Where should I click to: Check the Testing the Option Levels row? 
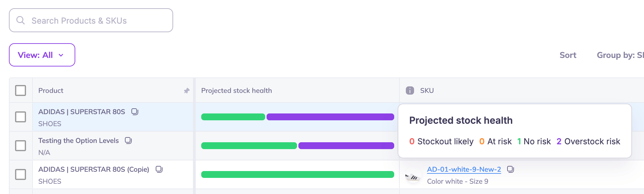pyautogui.click(x=21, y=146)
